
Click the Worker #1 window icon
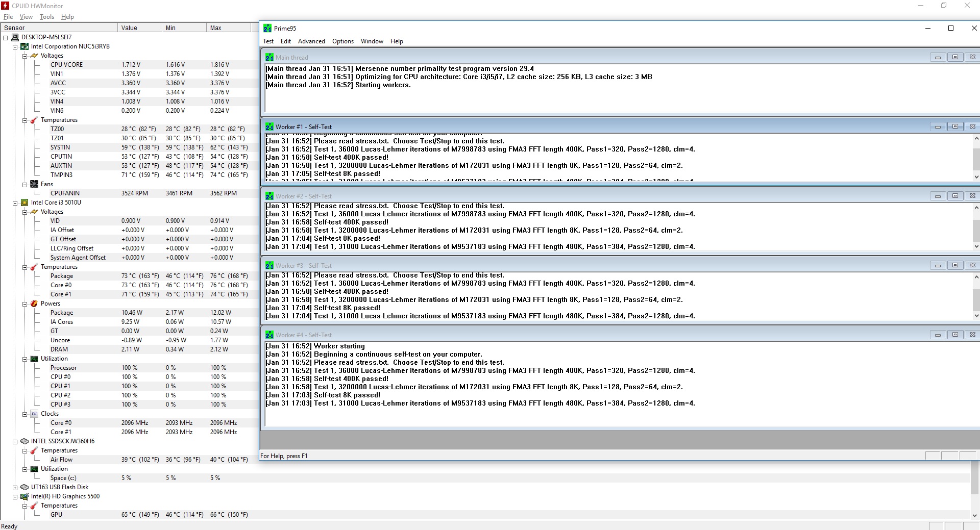(269, 127)
